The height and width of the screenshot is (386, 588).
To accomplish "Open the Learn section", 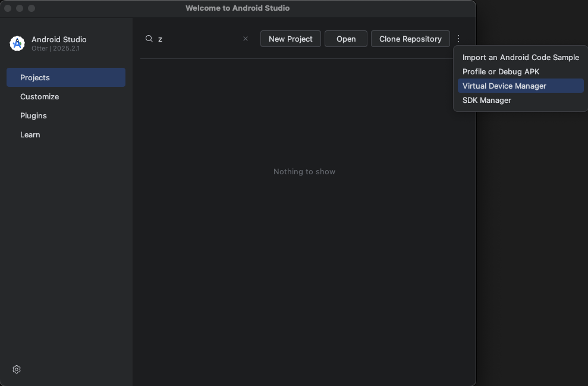I will 66,134.
